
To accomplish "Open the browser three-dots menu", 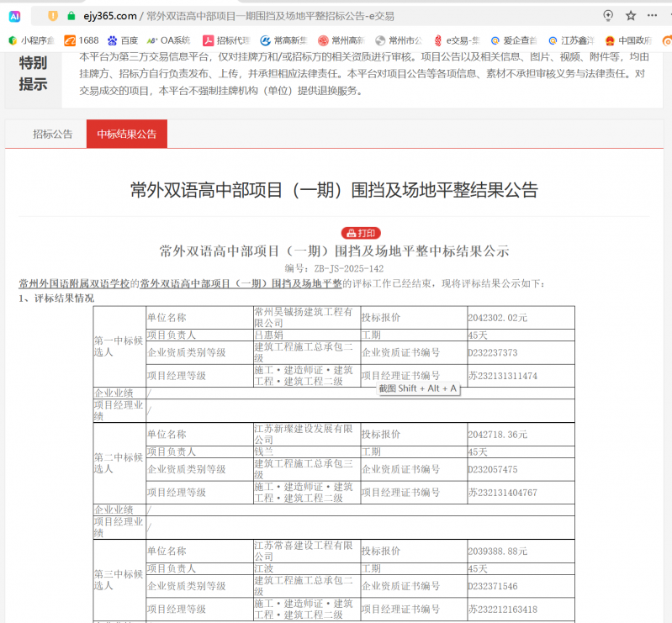I will click(x=652, y=16).
